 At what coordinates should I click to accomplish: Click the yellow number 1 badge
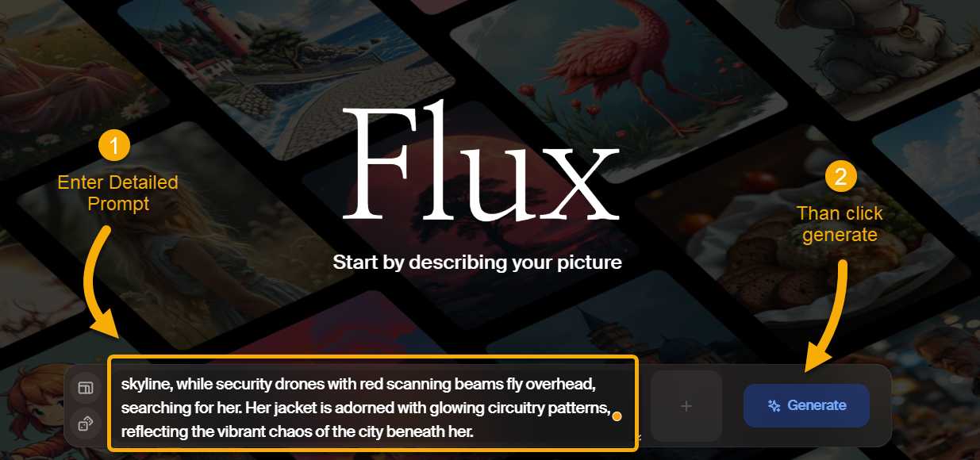click(x=114, y=147)
